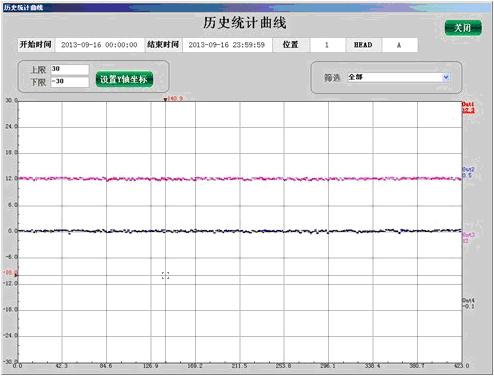Click the red horizontal cursor marker on Y axis
Image resolution: width=494 pixels, height=377 pixels.
[x=16, y=275]
